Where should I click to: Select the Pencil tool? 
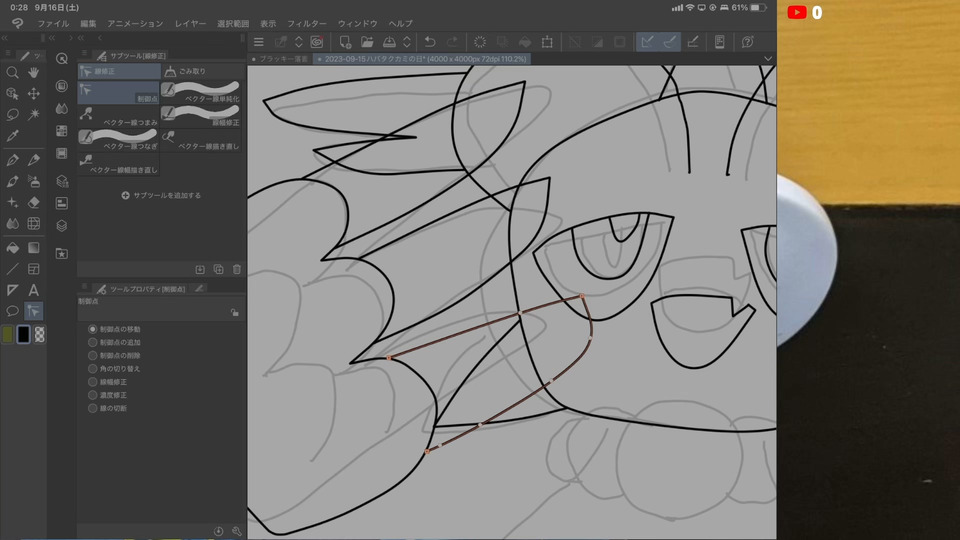click(x=34, y=160)
